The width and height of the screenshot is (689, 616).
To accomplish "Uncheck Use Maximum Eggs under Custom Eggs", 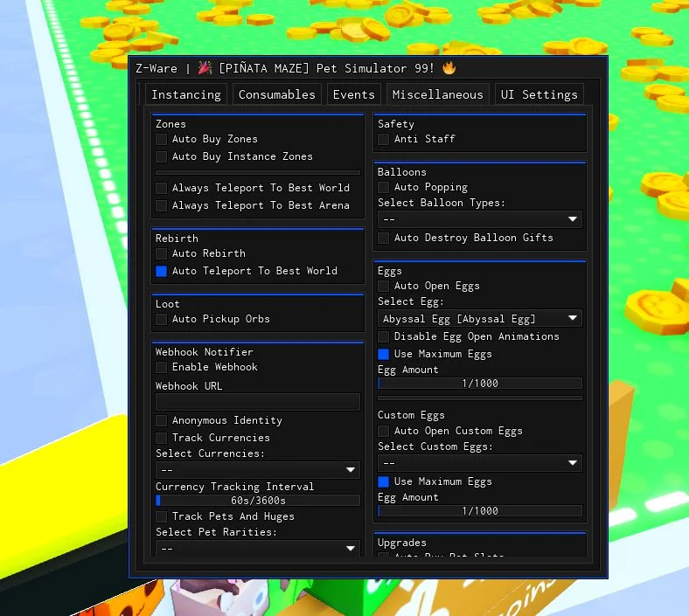I will click(383, 481).
